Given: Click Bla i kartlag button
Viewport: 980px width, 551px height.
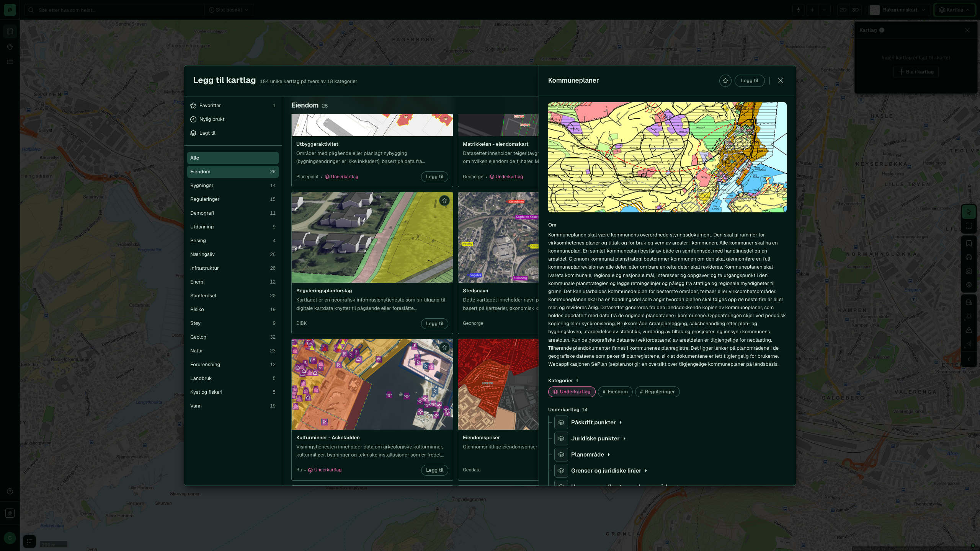Looking at the screenshot, I should [916, 72].
